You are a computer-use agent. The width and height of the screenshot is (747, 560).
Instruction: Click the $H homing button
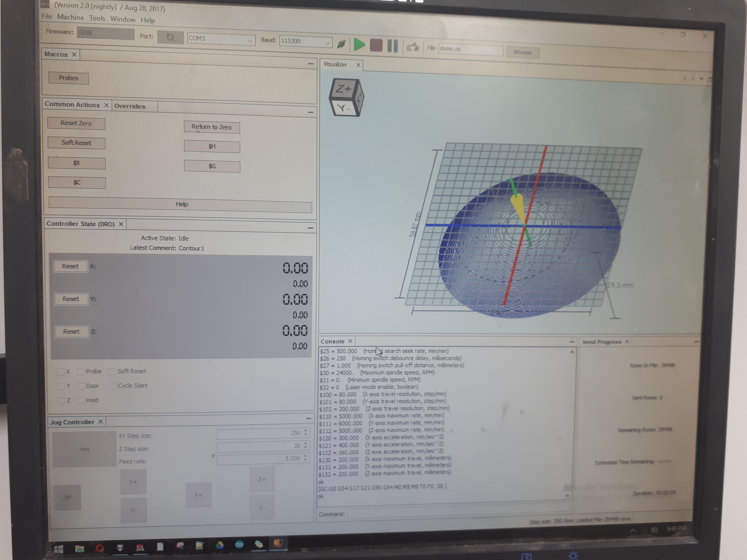coord(212,146)
